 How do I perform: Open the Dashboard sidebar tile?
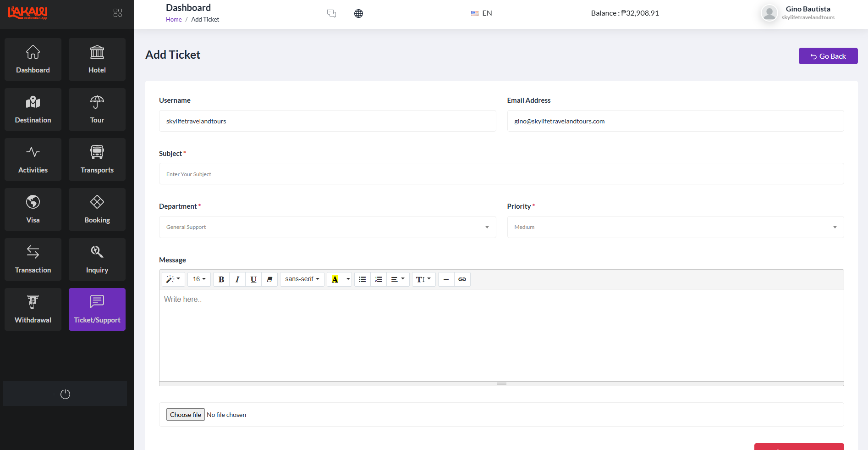pyautogui.click(x=33, y=60)
